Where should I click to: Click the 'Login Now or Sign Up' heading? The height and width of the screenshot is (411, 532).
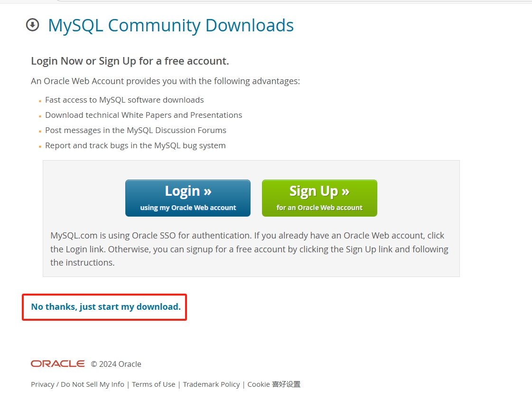(130, 61)
